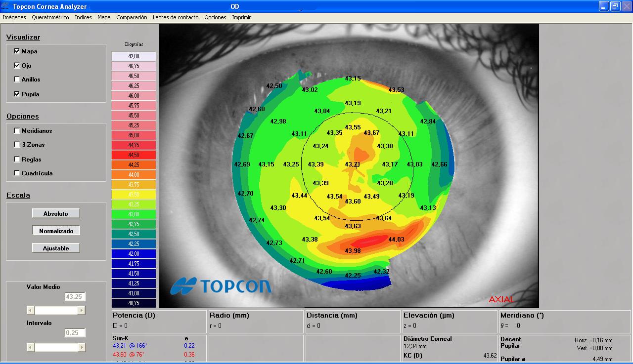Click the Elevación (µm) panel

(x=450, y=322)
